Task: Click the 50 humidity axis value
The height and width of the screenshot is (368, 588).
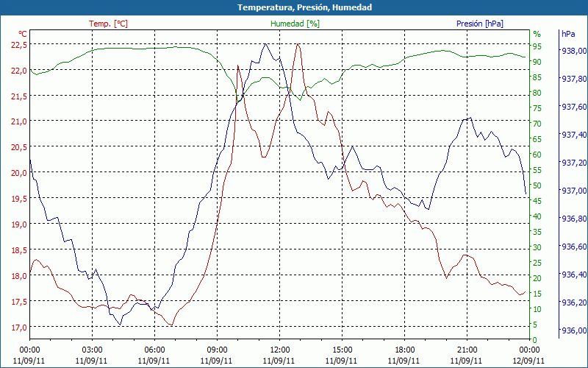Action: click(537, 185)
